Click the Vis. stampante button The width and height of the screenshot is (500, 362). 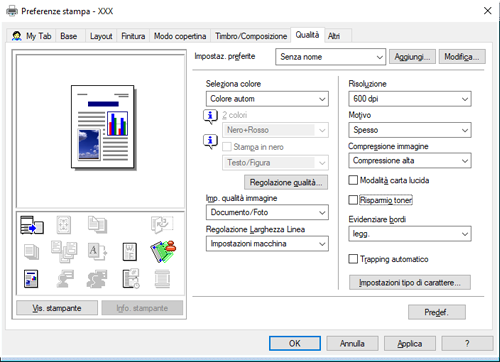coord(57,308)
